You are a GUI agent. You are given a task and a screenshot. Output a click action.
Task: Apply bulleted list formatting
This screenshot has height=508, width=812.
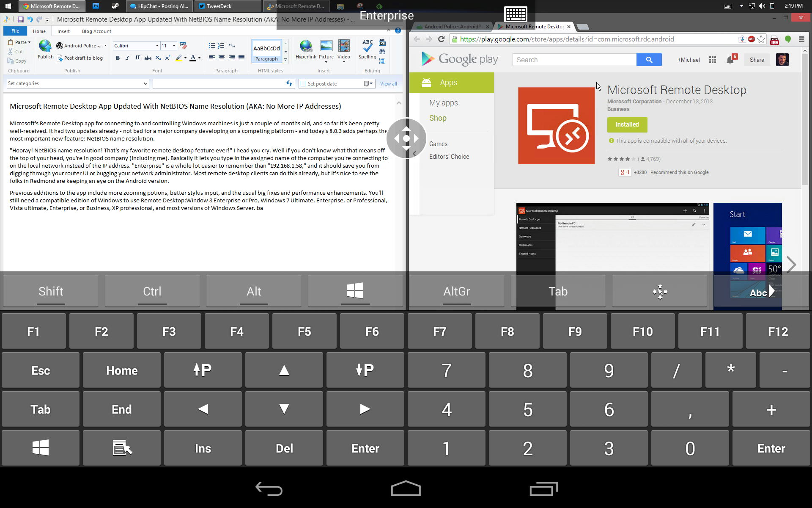click(211, 46)
